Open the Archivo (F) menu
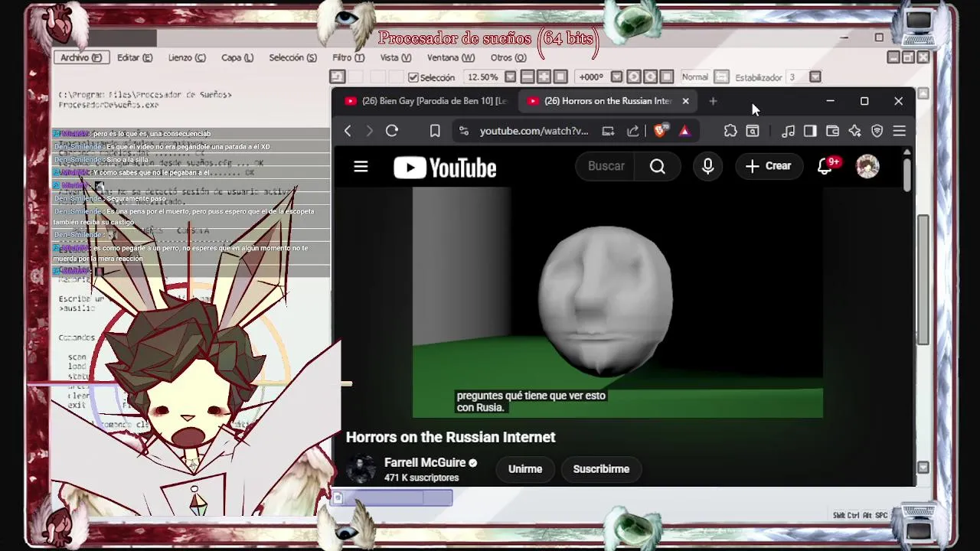The width and height of the screenshot is (980, 551). click(81, 57)
